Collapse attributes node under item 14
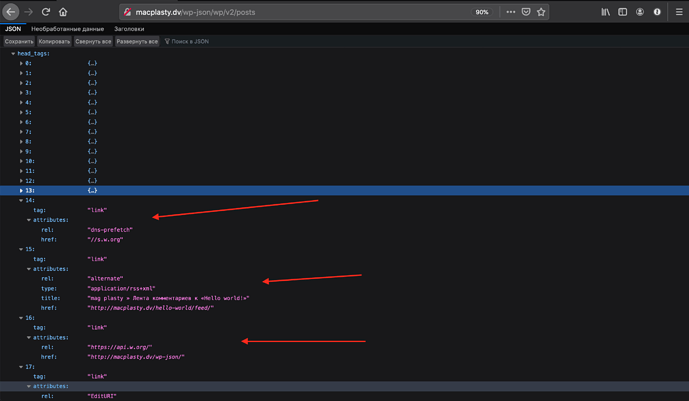Viewport: 689px width, 401px height. [x=29, y=220]
